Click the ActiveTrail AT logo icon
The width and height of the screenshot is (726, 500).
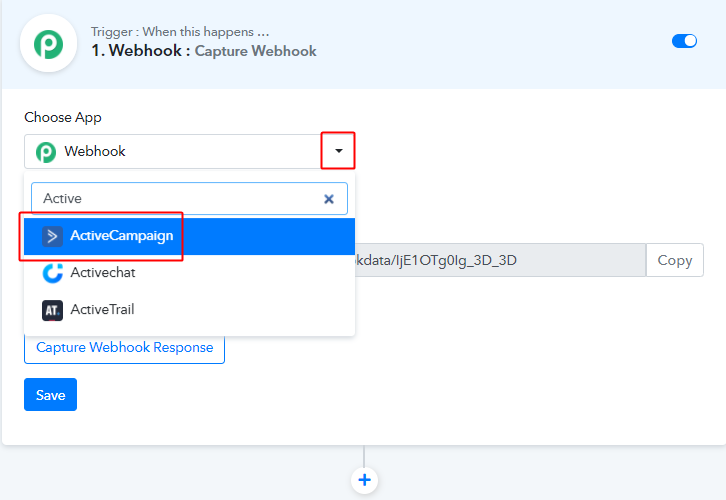point(52,310)
